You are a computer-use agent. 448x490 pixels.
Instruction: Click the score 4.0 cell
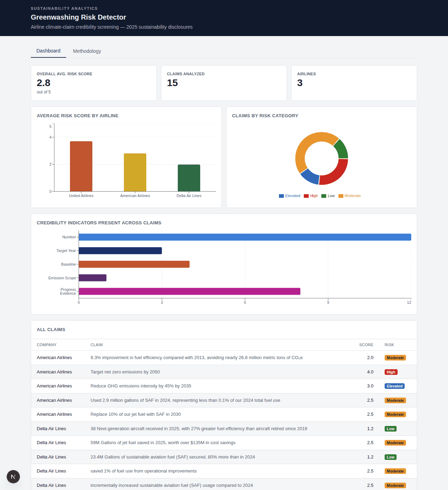pyautogui.click(x=370, y=372)
